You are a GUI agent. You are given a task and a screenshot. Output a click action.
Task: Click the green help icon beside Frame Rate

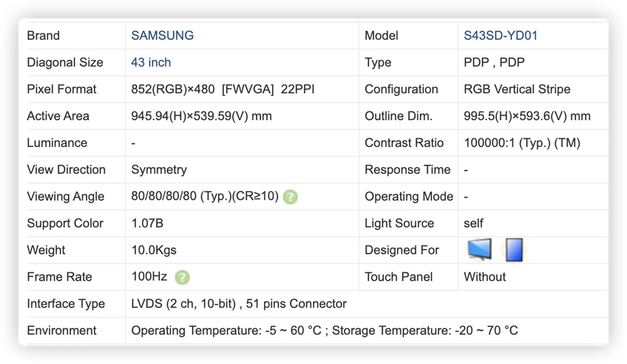(x=182, y=277)
